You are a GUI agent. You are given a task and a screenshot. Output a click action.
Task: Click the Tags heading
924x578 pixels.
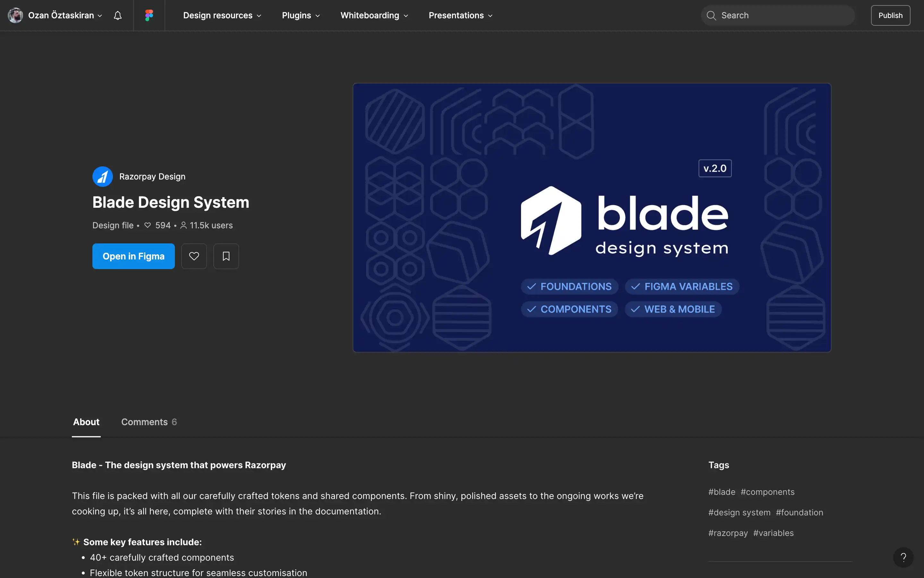pos(719,465)
